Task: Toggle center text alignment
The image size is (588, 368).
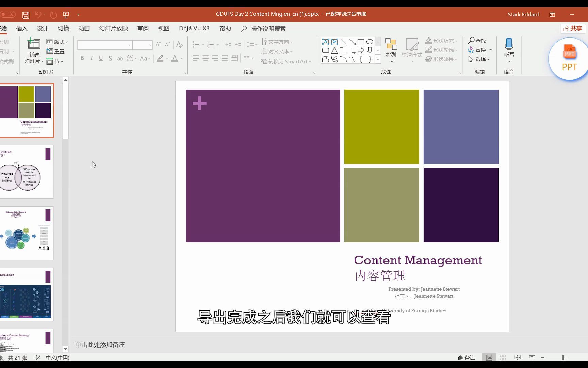Action: click(x=206, y=58)
